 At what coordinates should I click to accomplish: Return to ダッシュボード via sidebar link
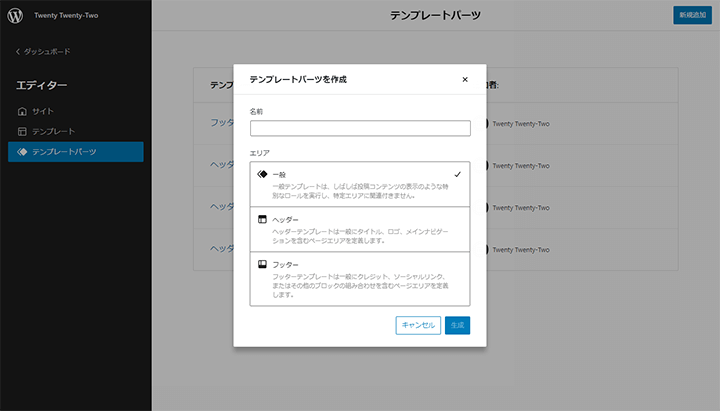coord(47,51)
